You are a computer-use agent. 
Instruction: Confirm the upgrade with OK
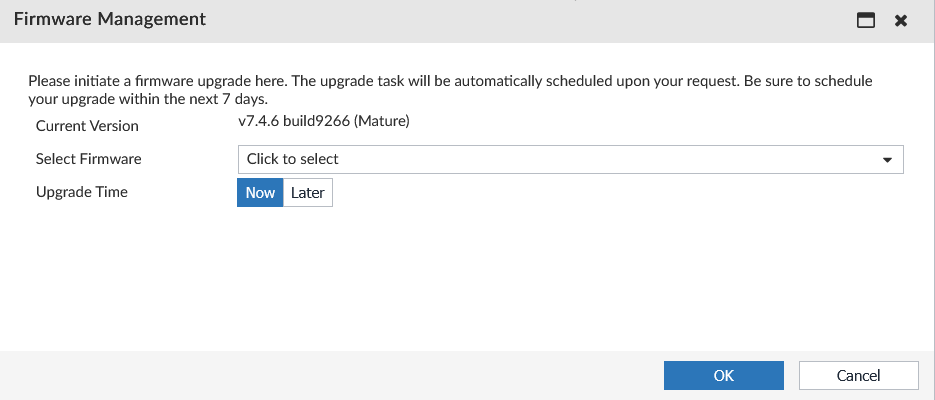click(x=723, y=376)
